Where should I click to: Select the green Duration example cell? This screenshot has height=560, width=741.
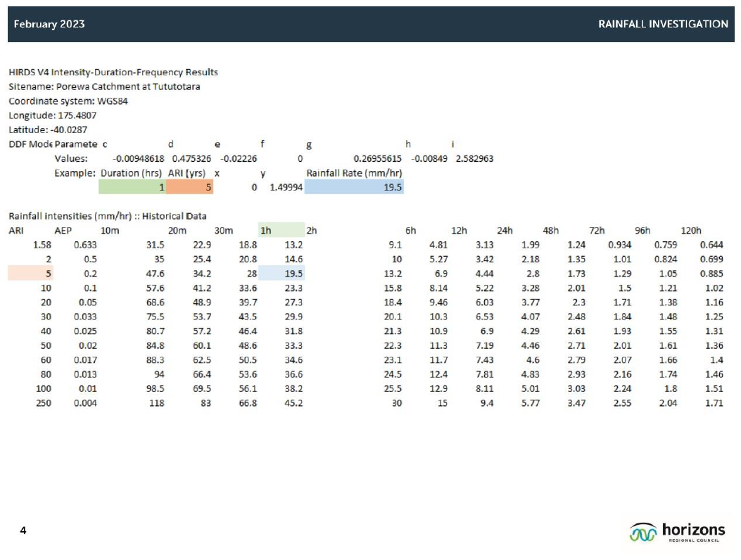132,187
